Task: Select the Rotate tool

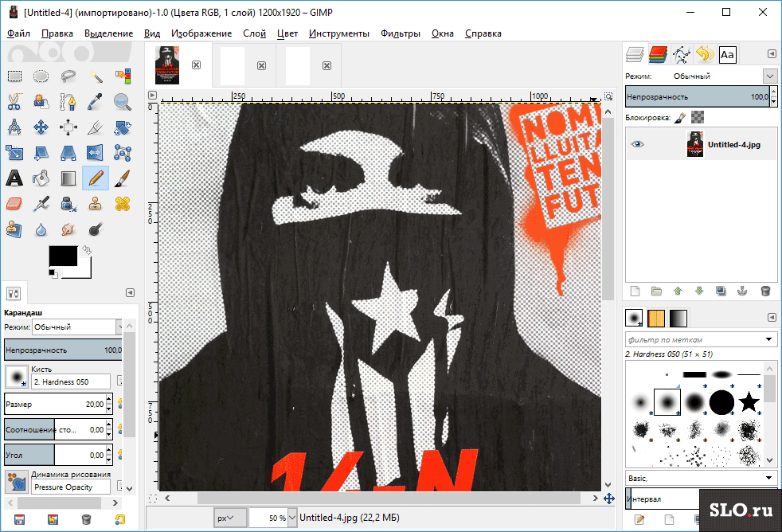Action: point(122,127)
